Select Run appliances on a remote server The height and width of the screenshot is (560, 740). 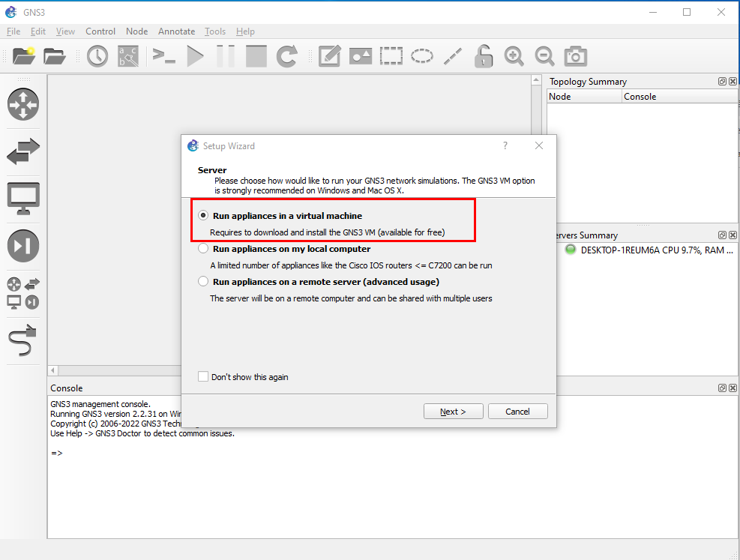(203, 282)
